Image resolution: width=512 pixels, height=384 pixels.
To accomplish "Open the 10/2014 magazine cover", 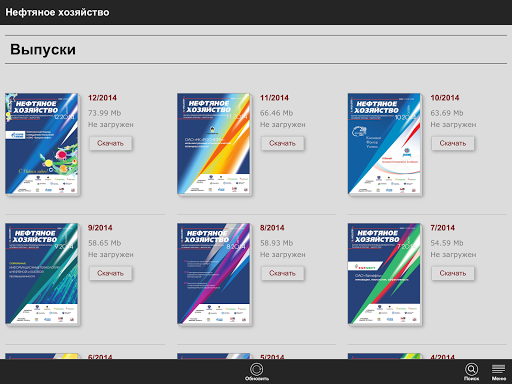I will tap(385, 144).
